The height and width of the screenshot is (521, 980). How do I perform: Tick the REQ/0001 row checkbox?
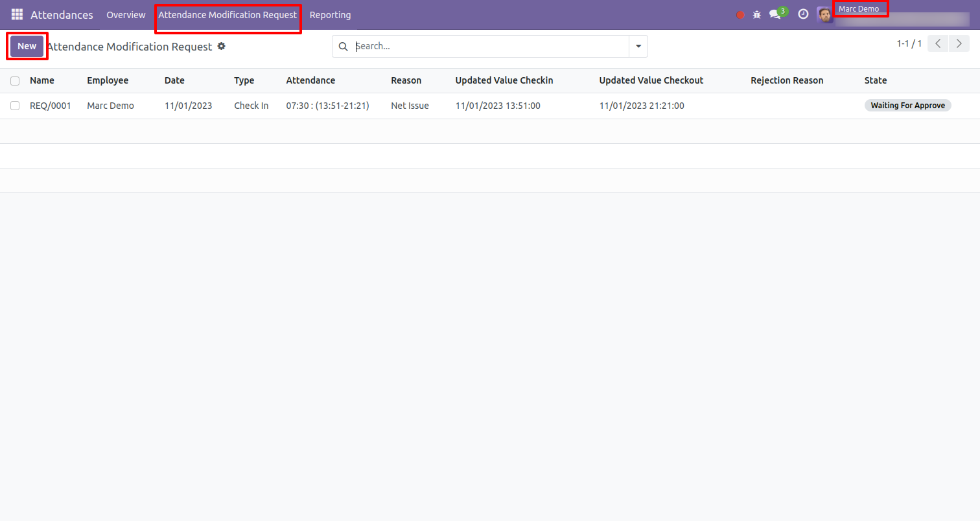point(15,106)
